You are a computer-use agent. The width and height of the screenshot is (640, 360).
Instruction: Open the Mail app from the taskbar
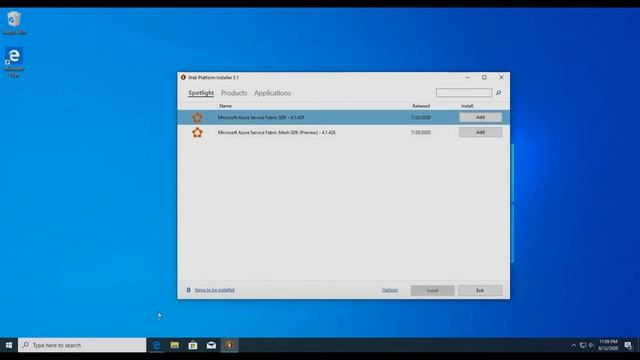[211, 345]
